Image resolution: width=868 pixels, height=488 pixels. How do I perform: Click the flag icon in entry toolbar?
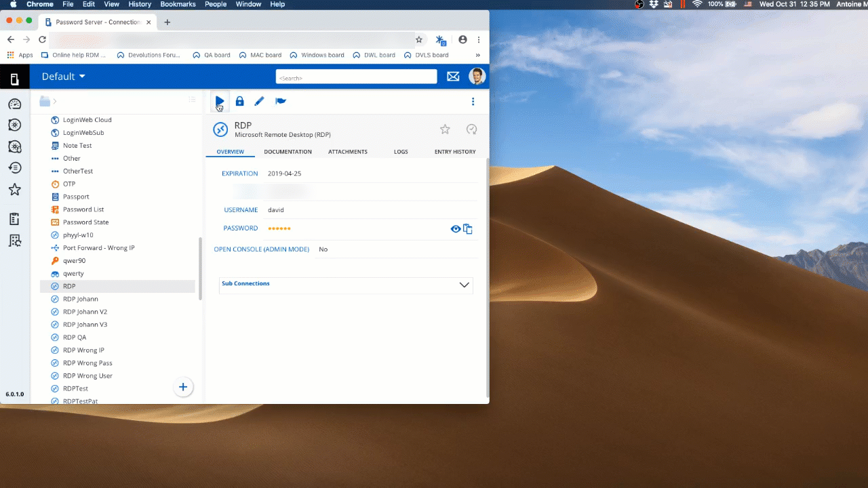(281, 102)
